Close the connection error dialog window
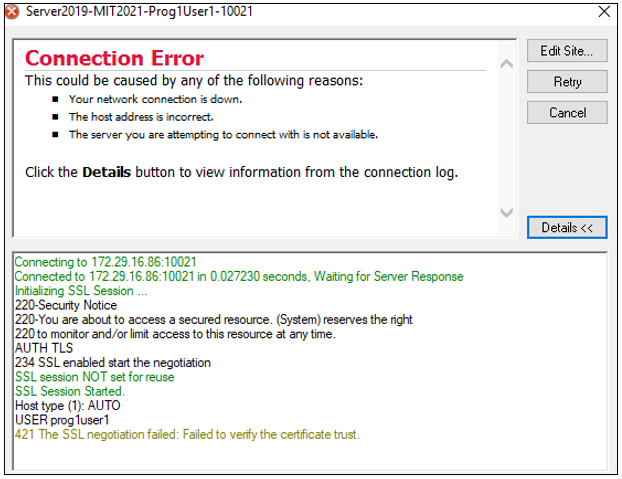The width and height of the screenshot is (622, 479). 603,12
